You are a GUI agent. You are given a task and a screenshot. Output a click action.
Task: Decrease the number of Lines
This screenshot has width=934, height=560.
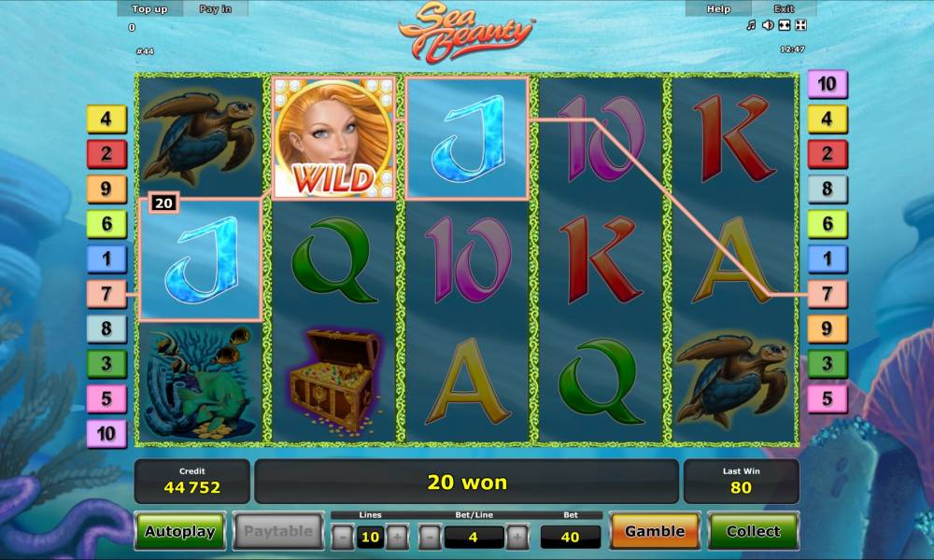343,538
